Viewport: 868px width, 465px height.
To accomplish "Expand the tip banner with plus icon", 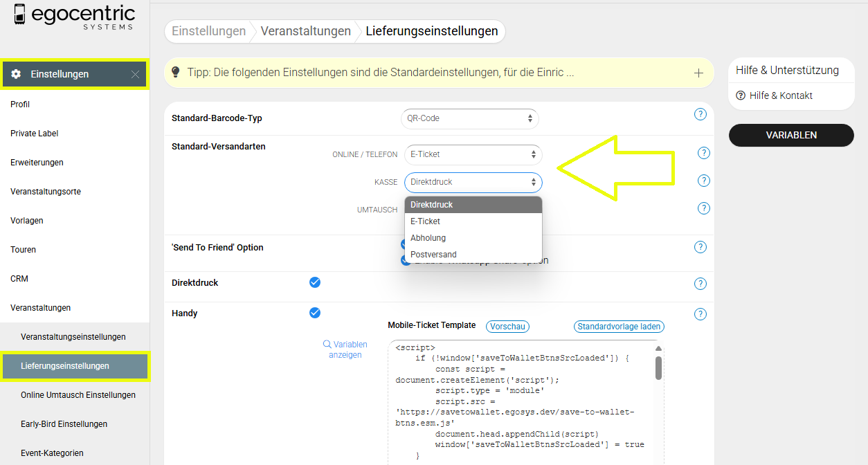I will [x=698, y=73].
